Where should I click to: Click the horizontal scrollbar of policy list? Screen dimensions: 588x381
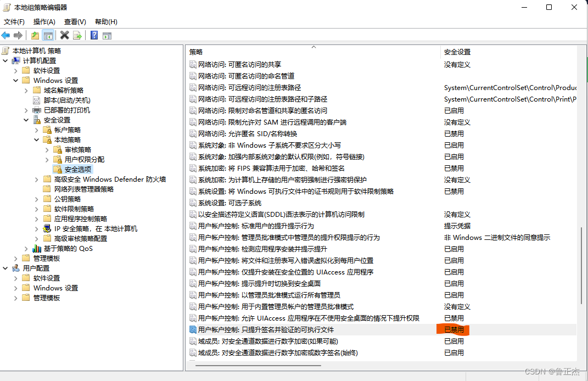point(258,365)
